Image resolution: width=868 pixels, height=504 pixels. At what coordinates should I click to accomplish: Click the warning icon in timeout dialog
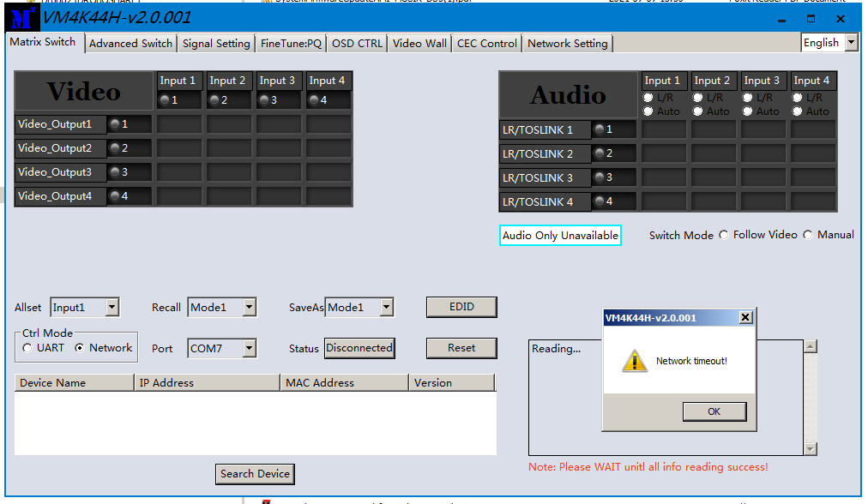[635, 361]
